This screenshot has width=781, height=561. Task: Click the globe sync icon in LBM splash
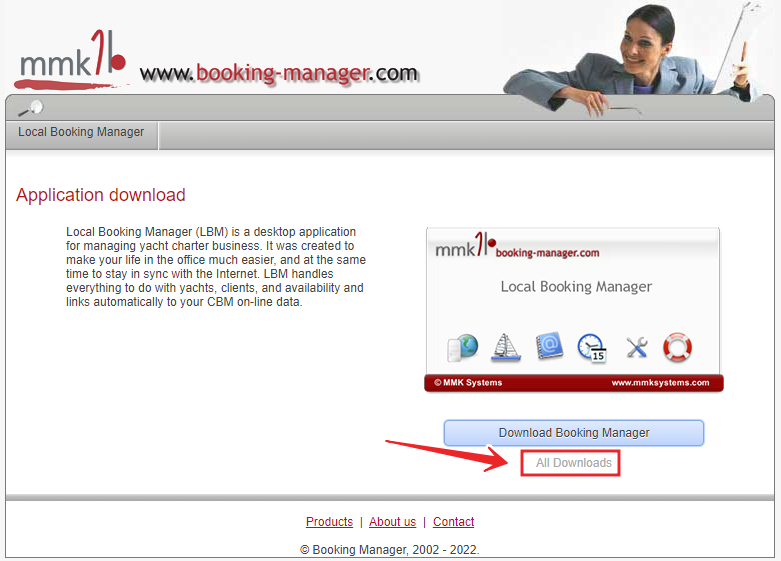coord(463,348)
